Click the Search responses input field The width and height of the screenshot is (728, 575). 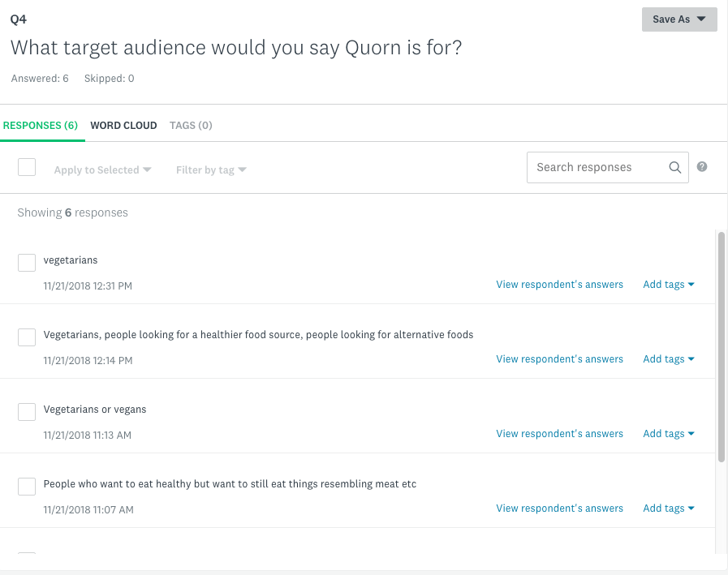597,168
